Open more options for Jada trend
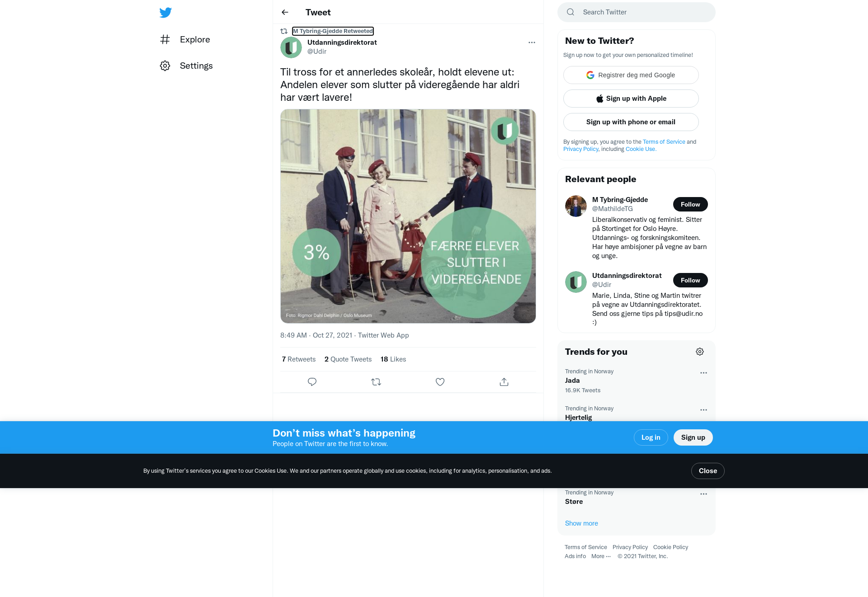This screenshot has height=597, width=868. 703,373
